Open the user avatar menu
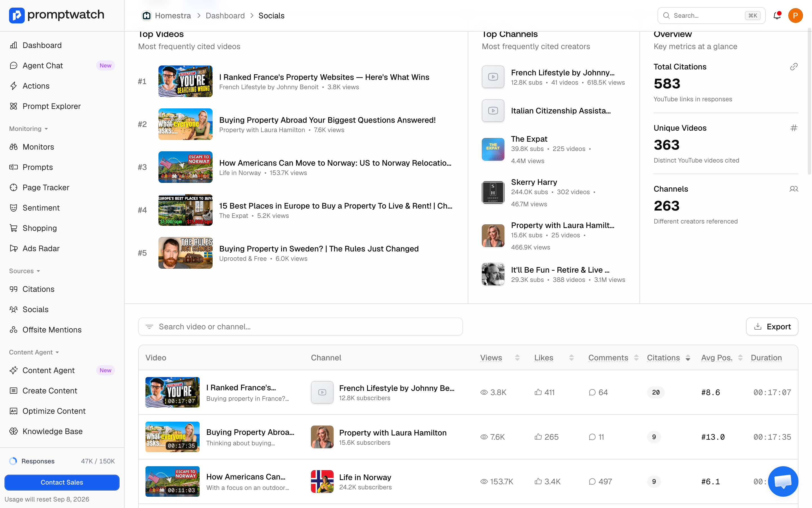This screenshot has height=508, width=812. [795, 16]
